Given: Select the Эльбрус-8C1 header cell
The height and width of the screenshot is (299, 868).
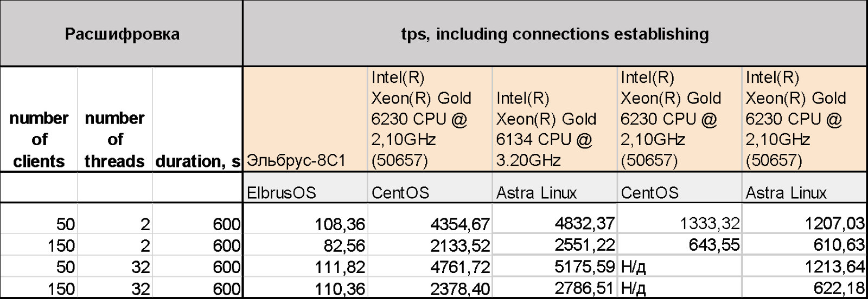Looking at the screenshot, I should click(x=305, y=119).
